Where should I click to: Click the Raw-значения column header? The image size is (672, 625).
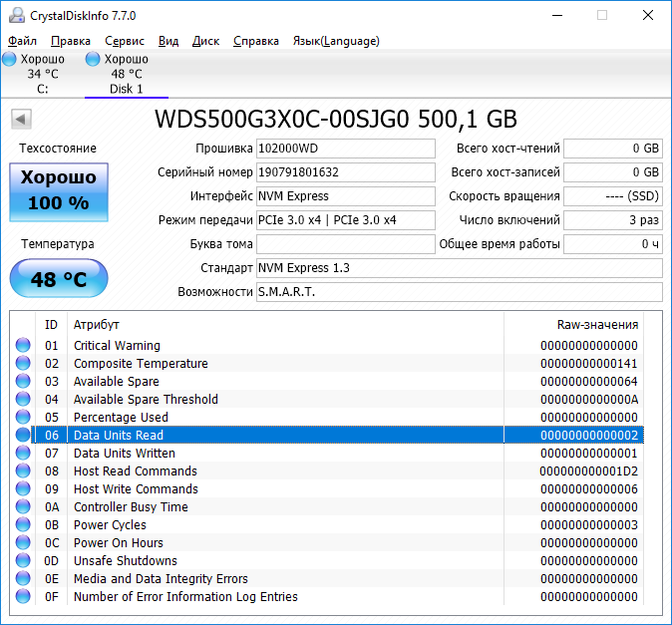[x=596, y=325]
